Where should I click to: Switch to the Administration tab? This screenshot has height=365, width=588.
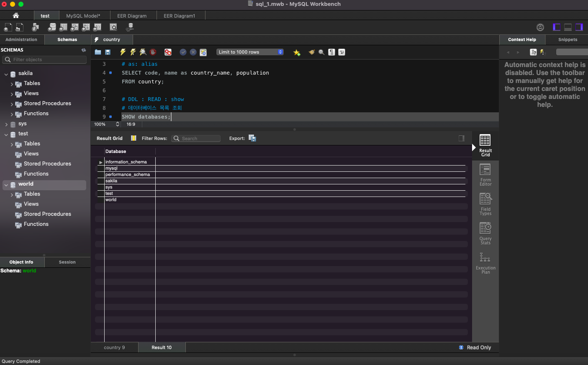[x=21, y=39]
